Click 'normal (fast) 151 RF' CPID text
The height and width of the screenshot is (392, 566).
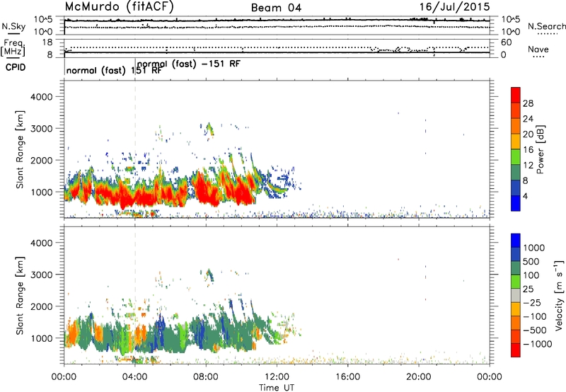pos(114,70)
